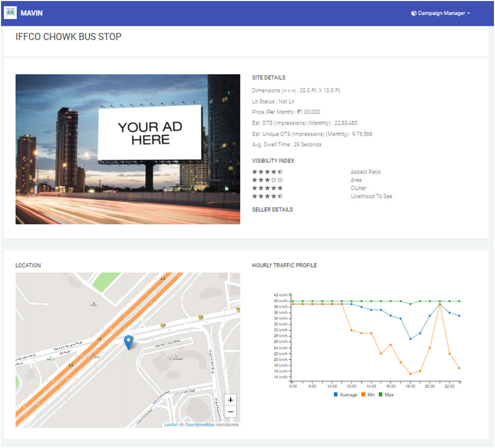Screen dimensions: 495x448
Task: Open the OpenStreetMap contributors link
Action: [x=200, y=425]
